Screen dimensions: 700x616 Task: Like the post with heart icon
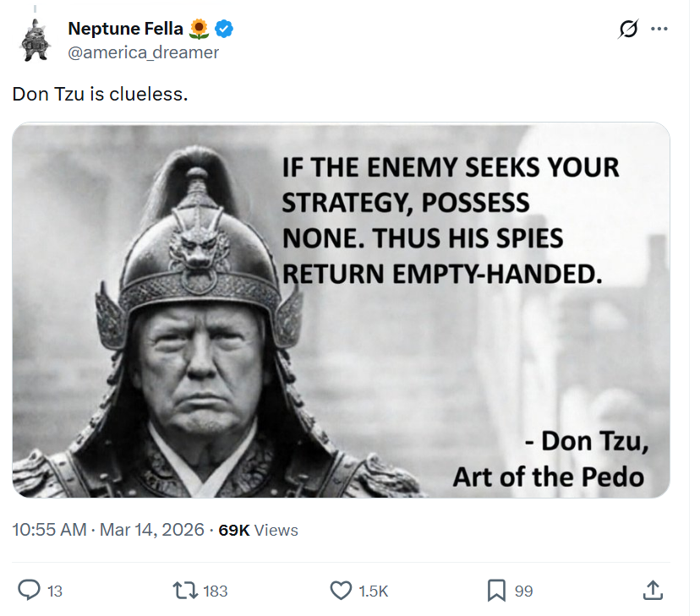(341, 590)
